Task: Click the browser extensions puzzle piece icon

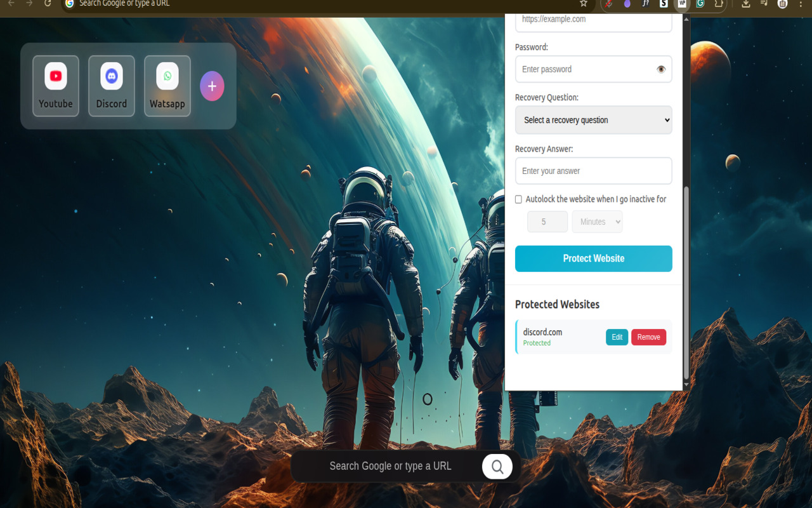Action: click(719, 5)
